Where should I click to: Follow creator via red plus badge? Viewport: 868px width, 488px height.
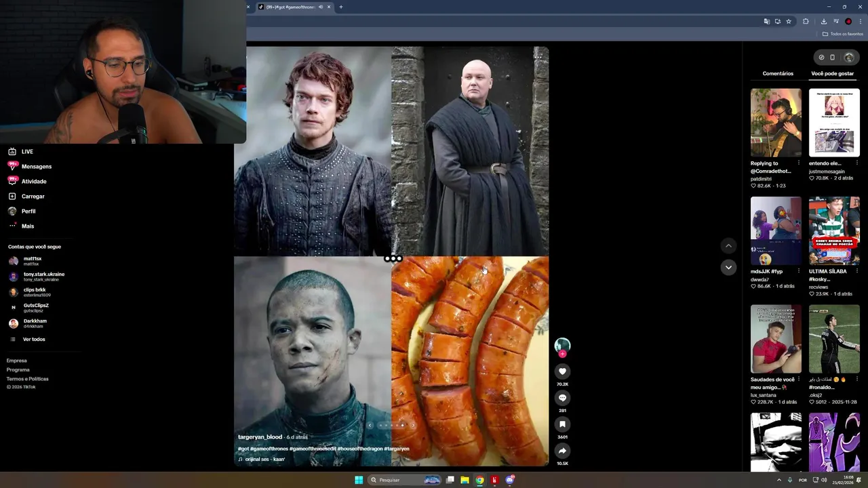pyautogui.click(x=562, y=354)
